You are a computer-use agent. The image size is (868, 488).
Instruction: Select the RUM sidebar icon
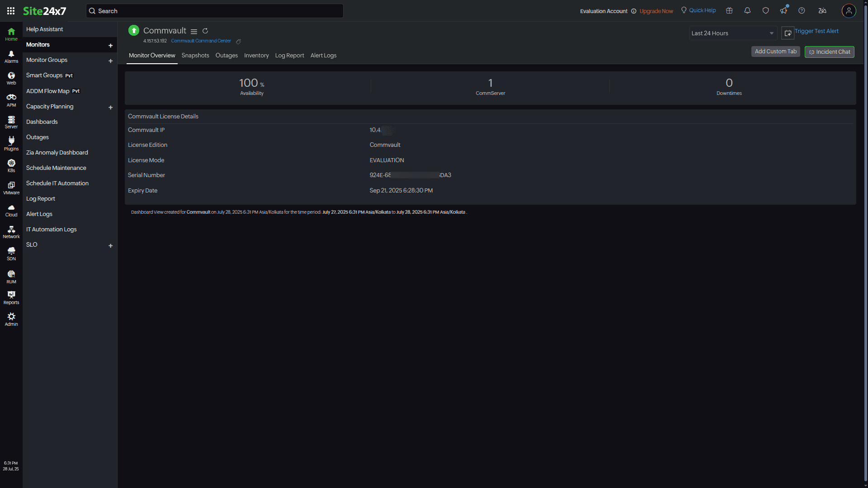11,275
